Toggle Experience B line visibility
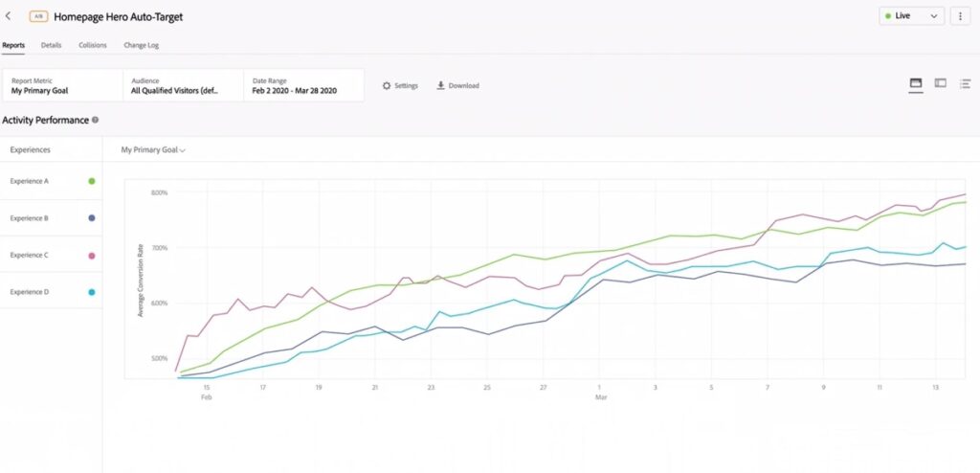 [x=91, y=218]
